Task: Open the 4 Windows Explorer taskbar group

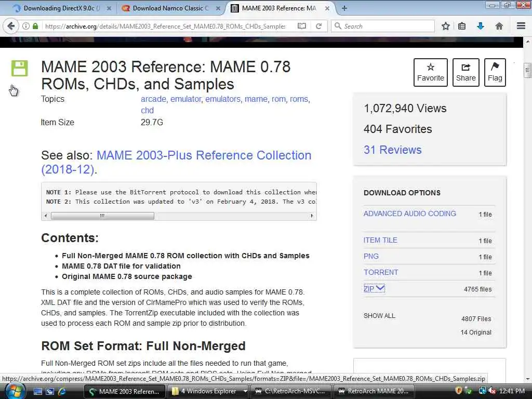Action: 208,392
